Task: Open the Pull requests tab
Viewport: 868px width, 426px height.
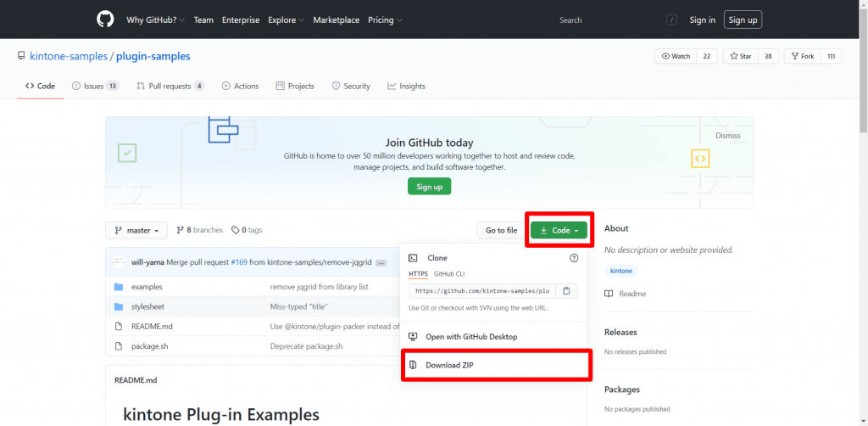Action: point(170,86)
